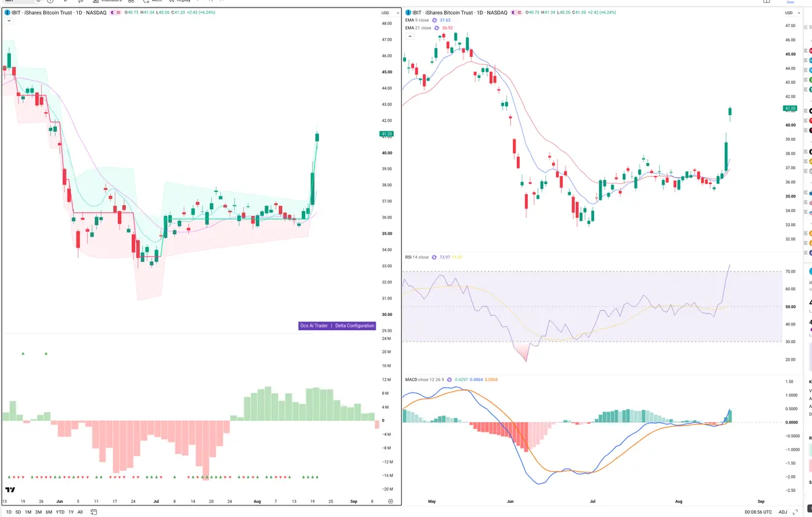This screenshot has height=517, width=812.
Task: Click the 0.0000 level on the MACD scale
Action: pyautogui.click(x=790, y=422)
